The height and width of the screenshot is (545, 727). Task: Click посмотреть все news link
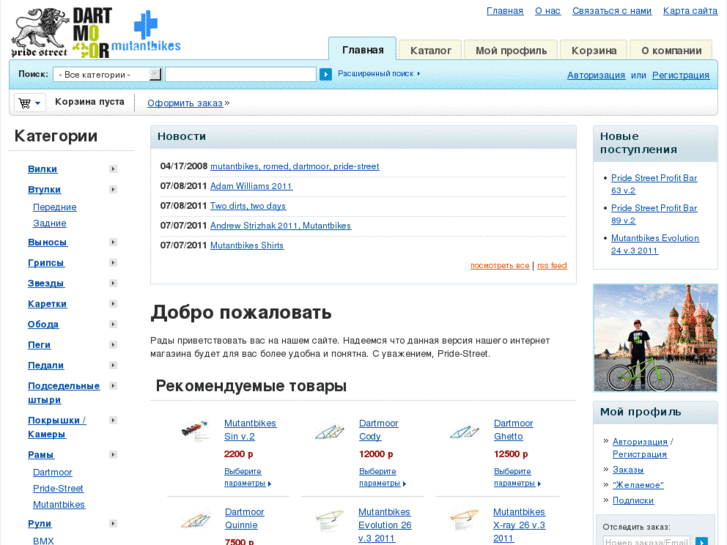click(x=499, y=265)
